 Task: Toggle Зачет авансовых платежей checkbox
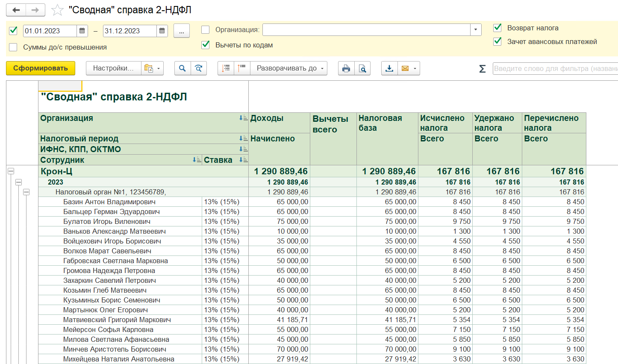point(497,41)
